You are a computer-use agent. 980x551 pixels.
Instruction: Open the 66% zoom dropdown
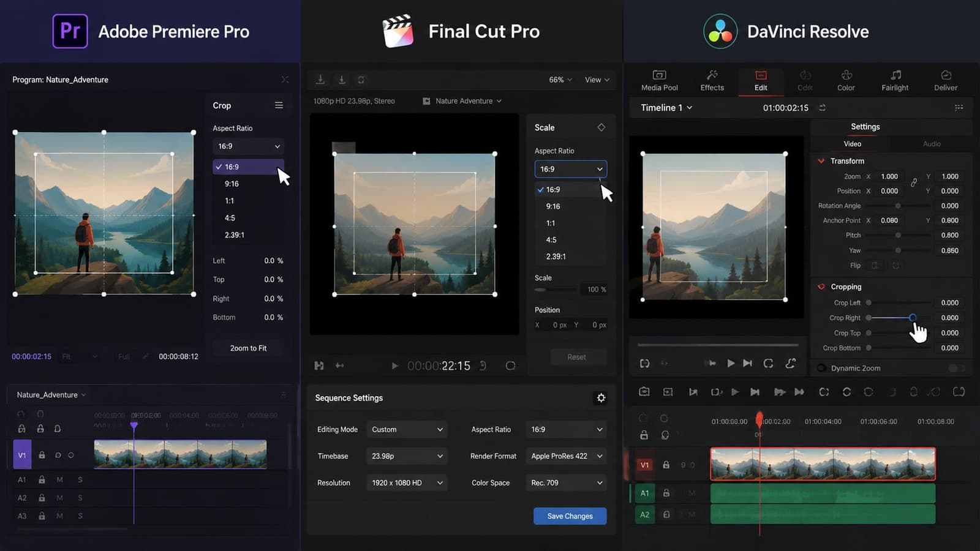[x=560, y=80]
